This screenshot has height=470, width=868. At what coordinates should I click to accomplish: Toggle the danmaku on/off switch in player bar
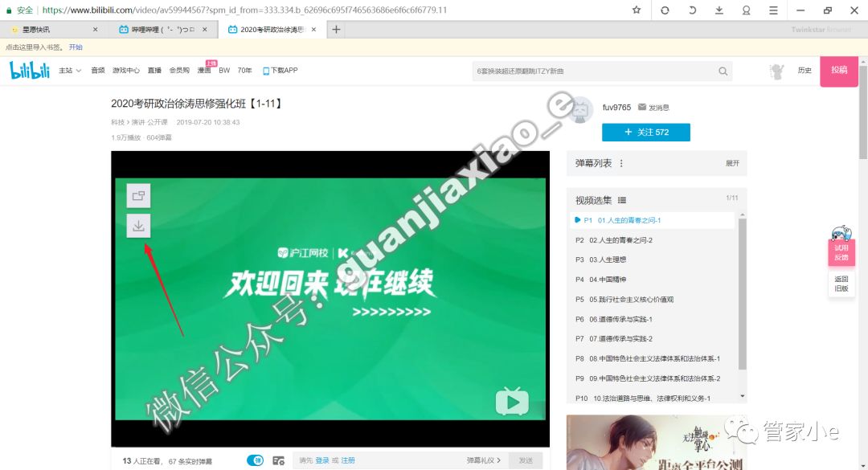coord(256,459)
